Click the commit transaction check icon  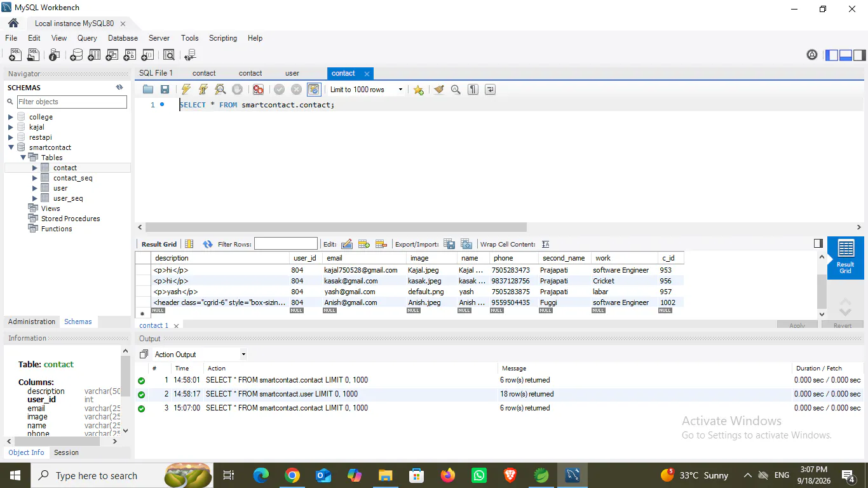click(279, 90)
